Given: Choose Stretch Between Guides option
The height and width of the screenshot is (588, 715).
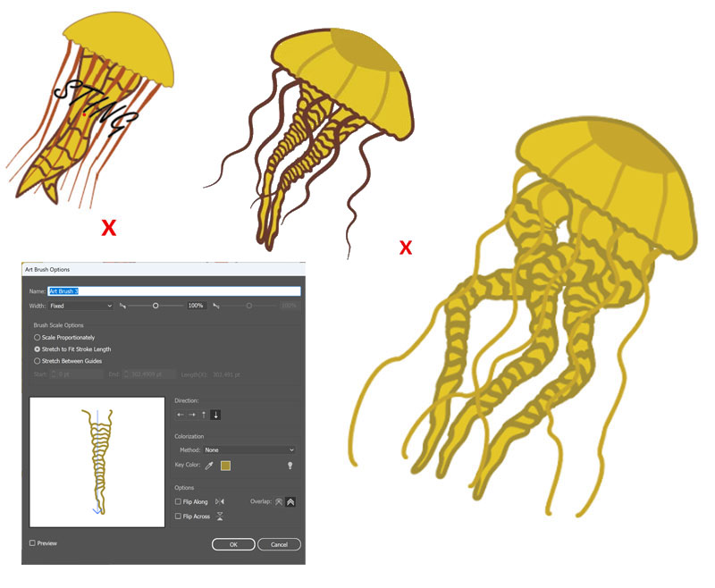Looking at the screenshot, I should point(37,360).
